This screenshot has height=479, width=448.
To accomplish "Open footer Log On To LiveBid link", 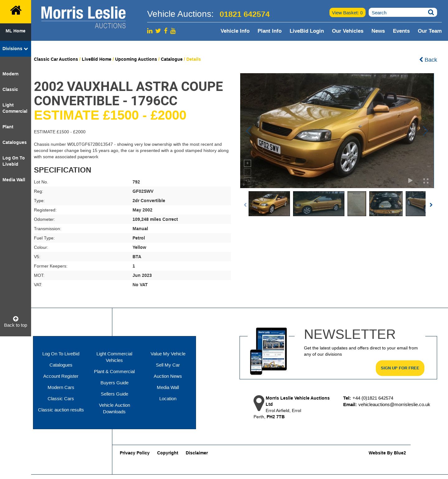I will click(61, 354).
